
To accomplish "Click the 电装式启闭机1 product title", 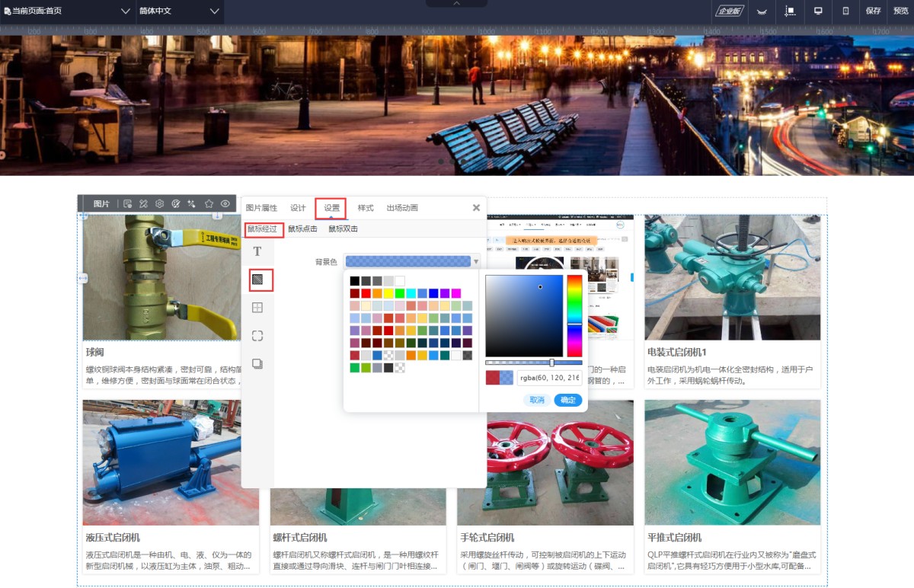I will [x=677, y=353].
